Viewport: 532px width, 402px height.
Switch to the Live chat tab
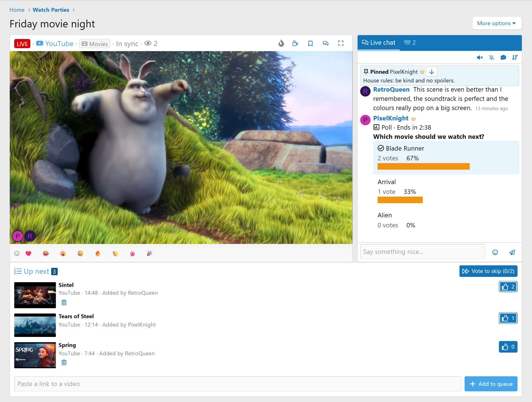(378, 43)
